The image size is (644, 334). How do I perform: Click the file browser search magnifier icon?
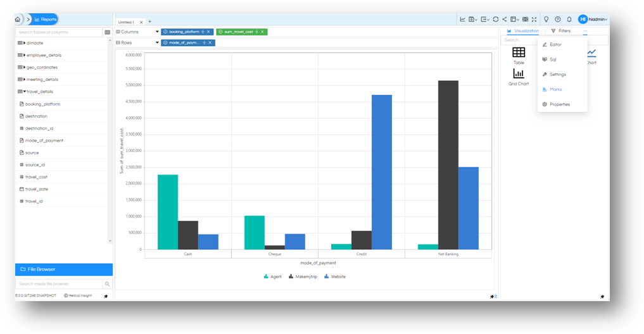(107, 284)
